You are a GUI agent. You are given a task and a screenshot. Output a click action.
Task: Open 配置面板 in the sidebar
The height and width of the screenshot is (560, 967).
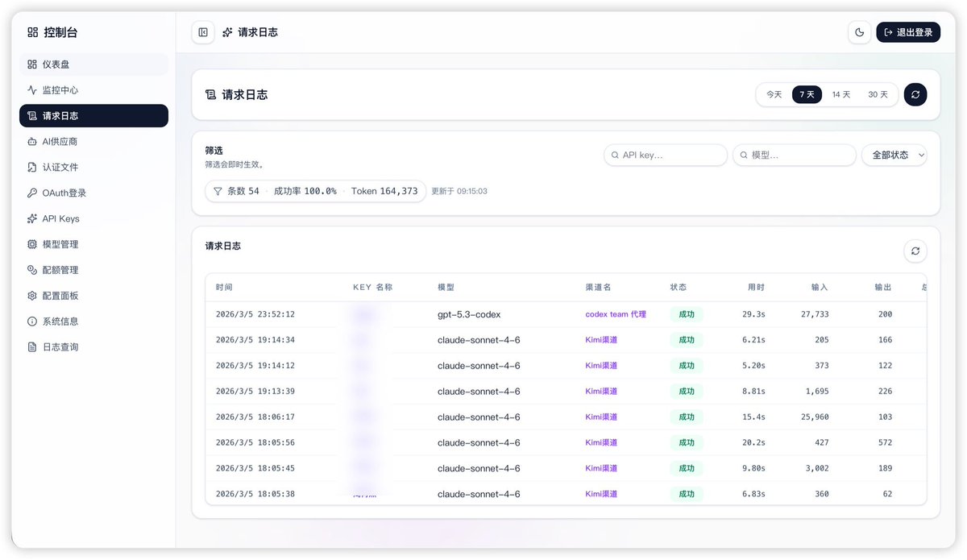93,296
